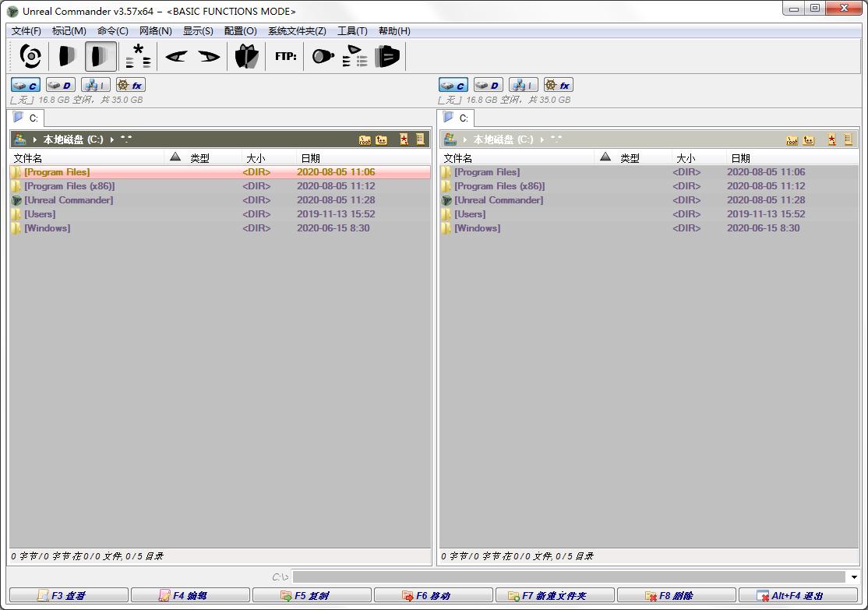The width and height of the screenshot is (868, 610).
Task: Switch left panel to drive D
Action: tap(60, 85)
